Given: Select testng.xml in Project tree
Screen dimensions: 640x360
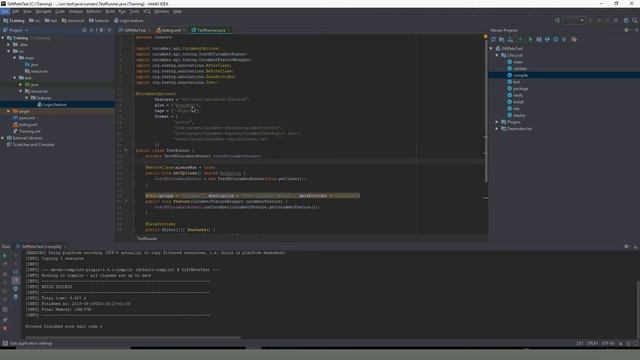Looking at the screenshot, I should point(28,124).
